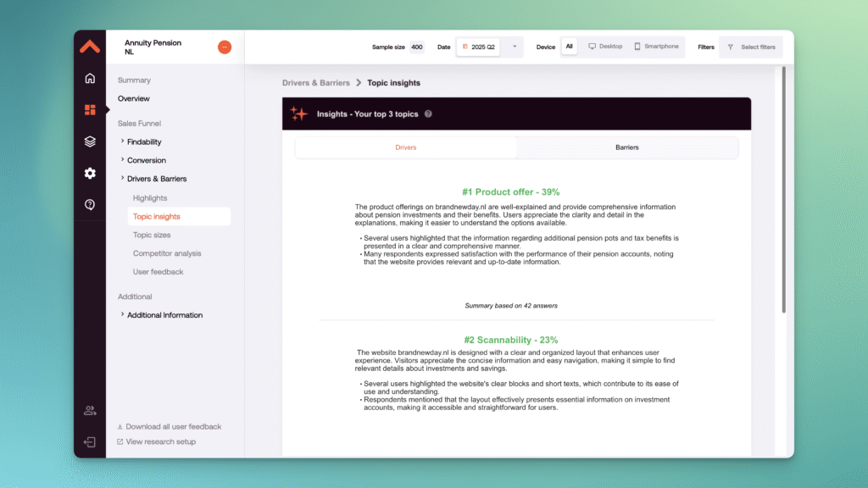868x488 pixels.
Task: Click the home icon in sidebar
Action: 90,79
